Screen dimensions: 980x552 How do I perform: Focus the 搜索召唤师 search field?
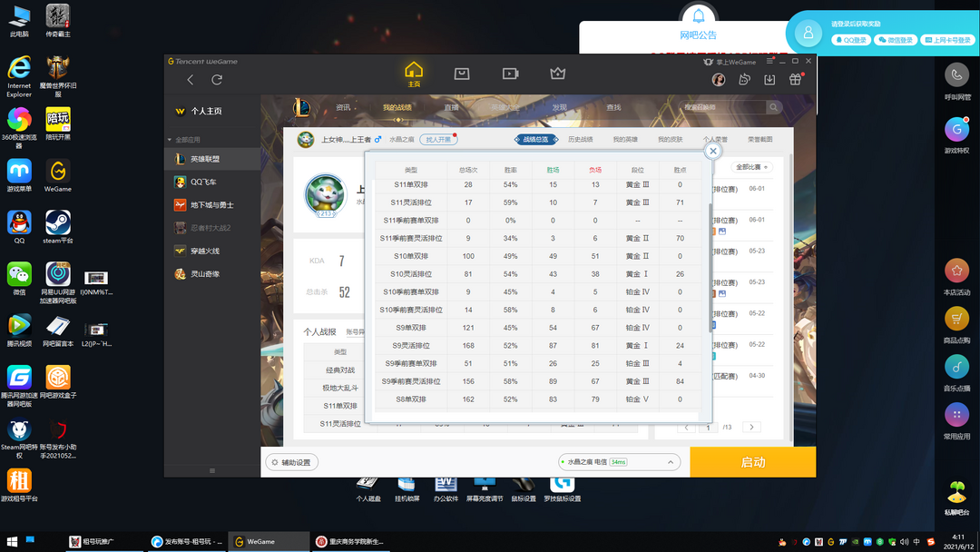(x=722, y=107)
